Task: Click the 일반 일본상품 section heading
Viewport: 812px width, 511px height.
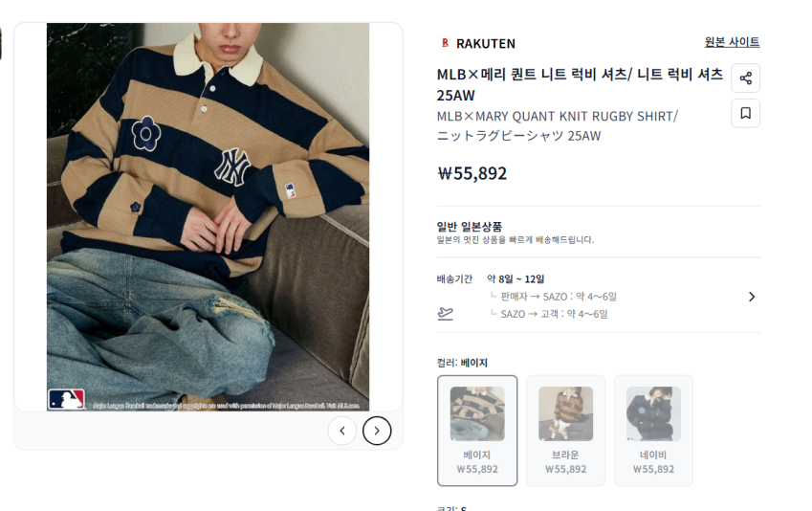Action: [470, 227]
